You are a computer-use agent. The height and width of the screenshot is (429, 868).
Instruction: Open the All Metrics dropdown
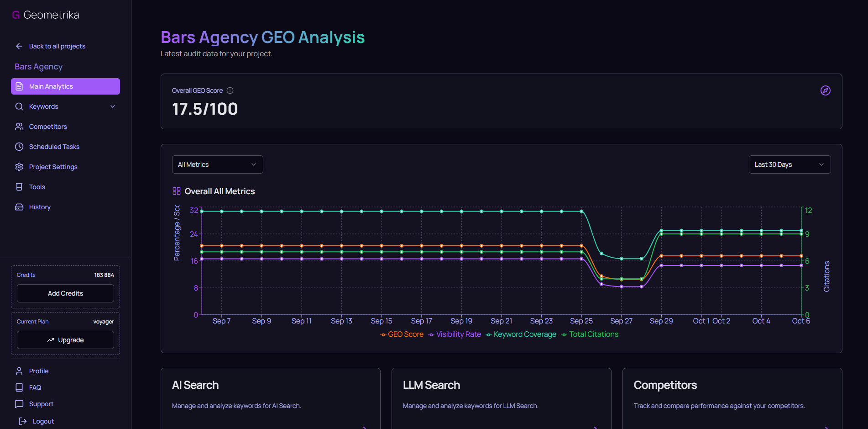[217, 164]
